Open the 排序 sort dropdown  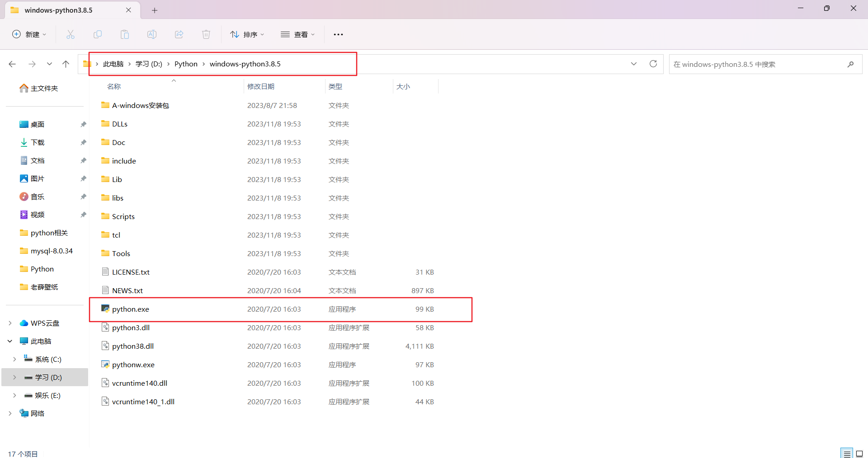(247, 34)
